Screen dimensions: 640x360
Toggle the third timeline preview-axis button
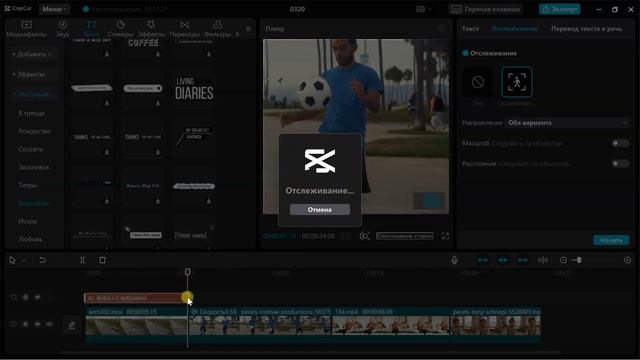click(523, 260)
